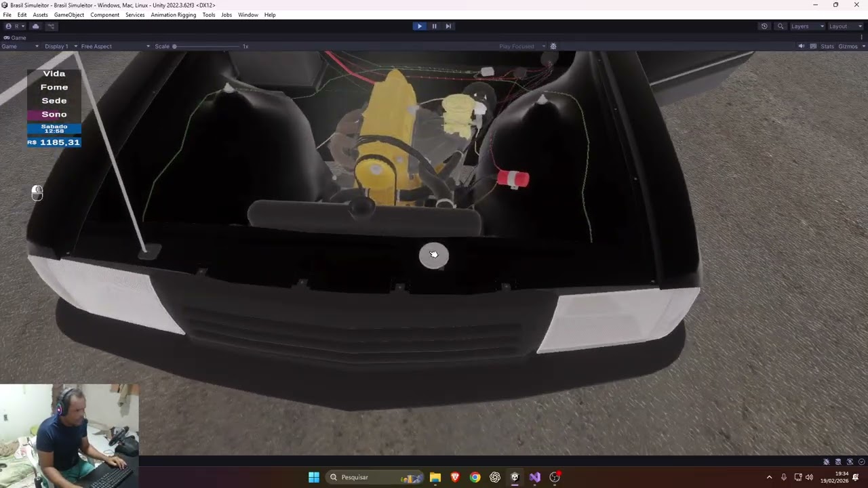Screen dimensions: 868x488
Task: Open the version control icon in the toolbar
Action: pyautogui.click(x=51, y=26)
